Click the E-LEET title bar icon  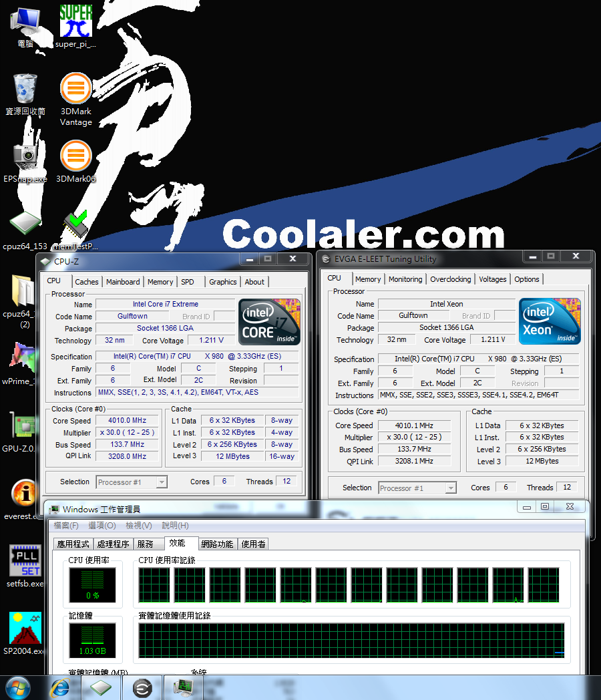pyautogui.click(x=326, y=259)
